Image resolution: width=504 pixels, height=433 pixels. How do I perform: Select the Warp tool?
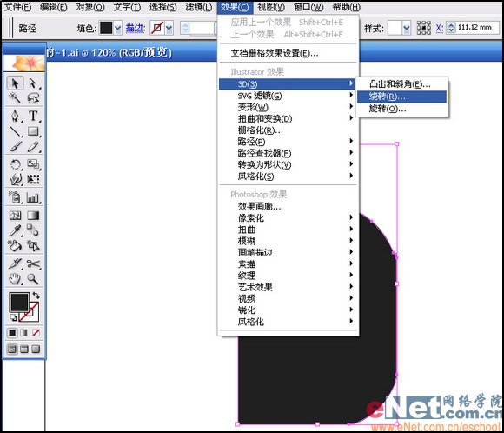[x=15, y=179]
